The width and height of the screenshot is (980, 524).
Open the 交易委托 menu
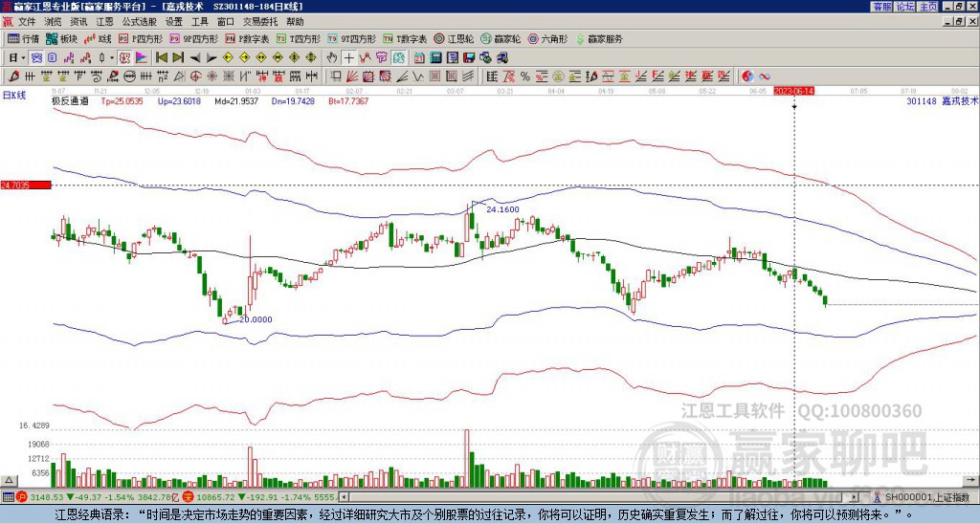[260, 22]
